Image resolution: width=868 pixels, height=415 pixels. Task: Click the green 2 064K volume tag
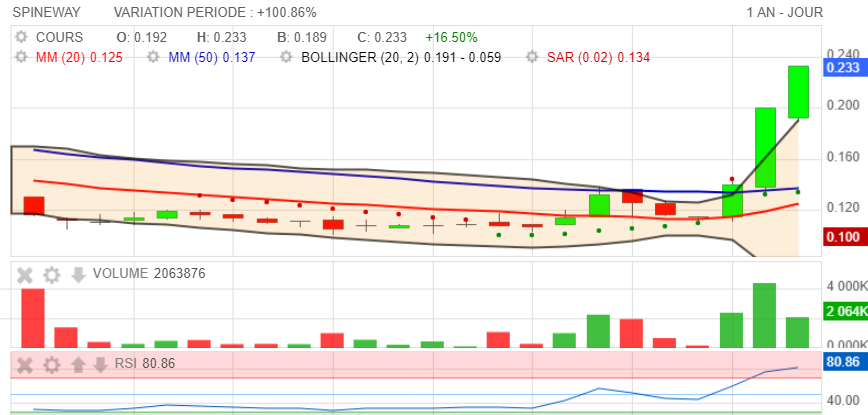pos(845,312)
